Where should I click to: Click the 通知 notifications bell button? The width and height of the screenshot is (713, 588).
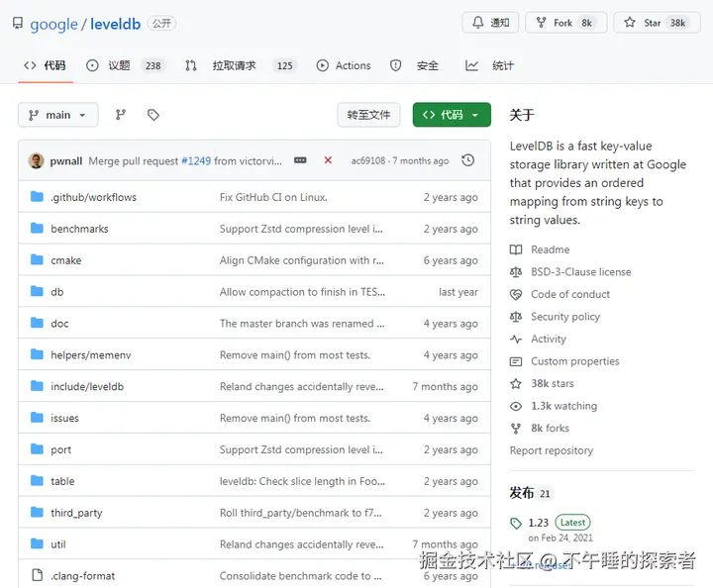coord(490,22)
